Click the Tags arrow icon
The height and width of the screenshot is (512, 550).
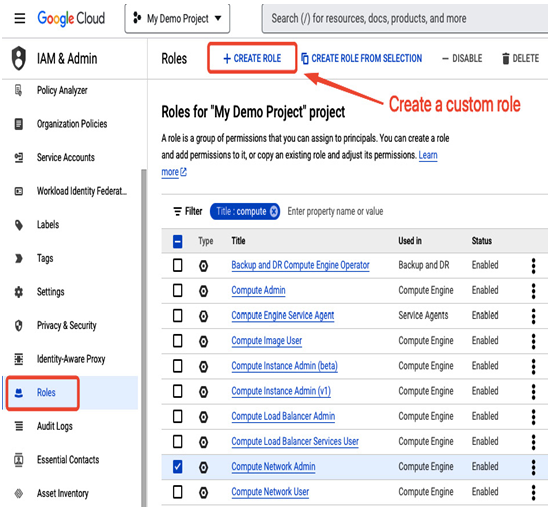tap(19, 258)
